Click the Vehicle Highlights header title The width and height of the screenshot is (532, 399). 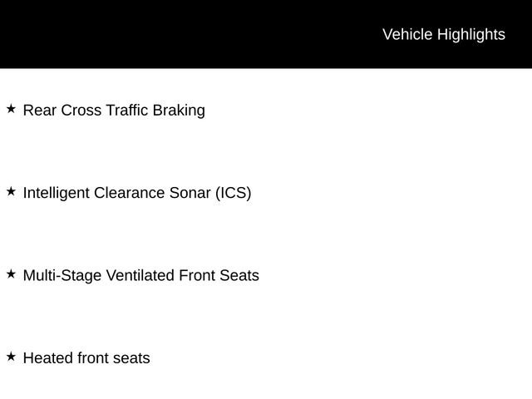443,34
